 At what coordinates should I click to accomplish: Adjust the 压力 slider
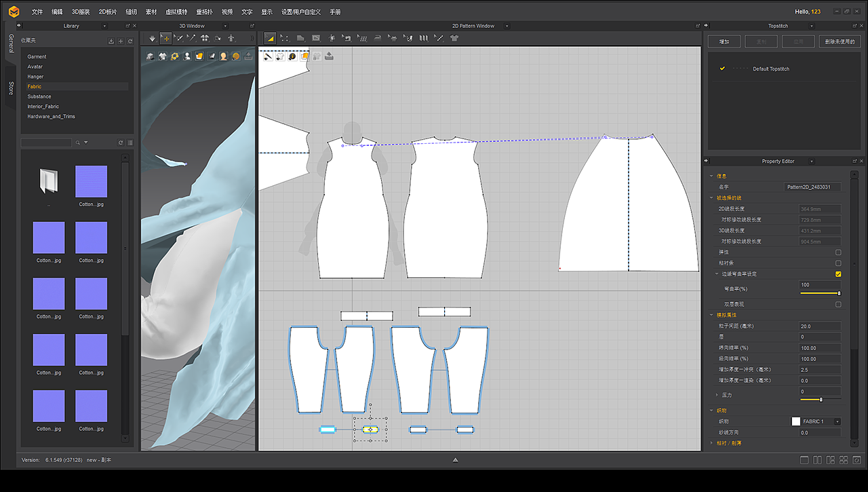click(x=821, y=400)
